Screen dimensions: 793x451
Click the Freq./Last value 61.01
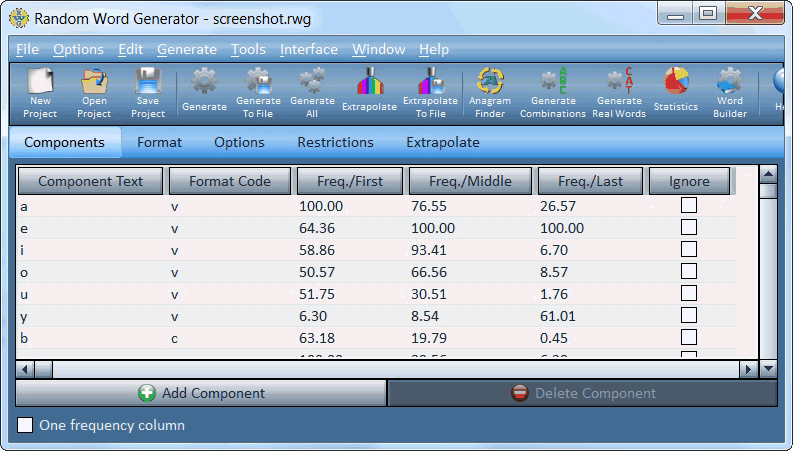point(558,316)
